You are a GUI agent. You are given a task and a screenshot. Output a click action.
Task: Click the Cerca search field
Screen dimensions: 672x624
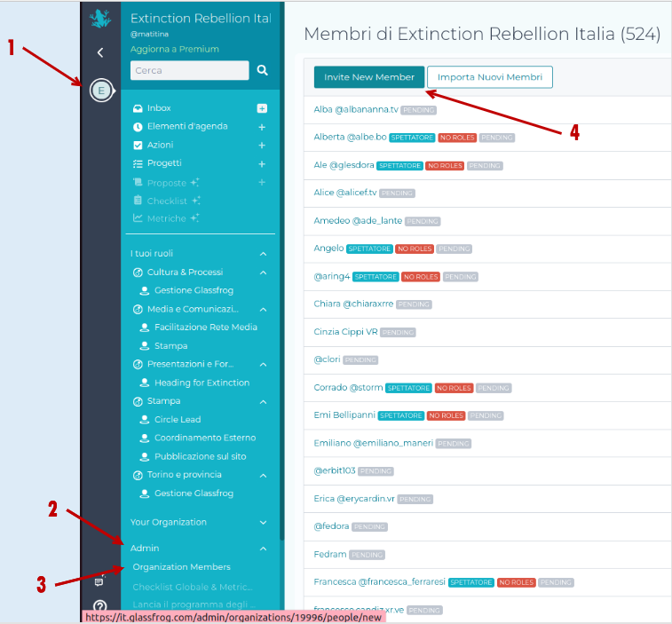click(x=189, y=70)
